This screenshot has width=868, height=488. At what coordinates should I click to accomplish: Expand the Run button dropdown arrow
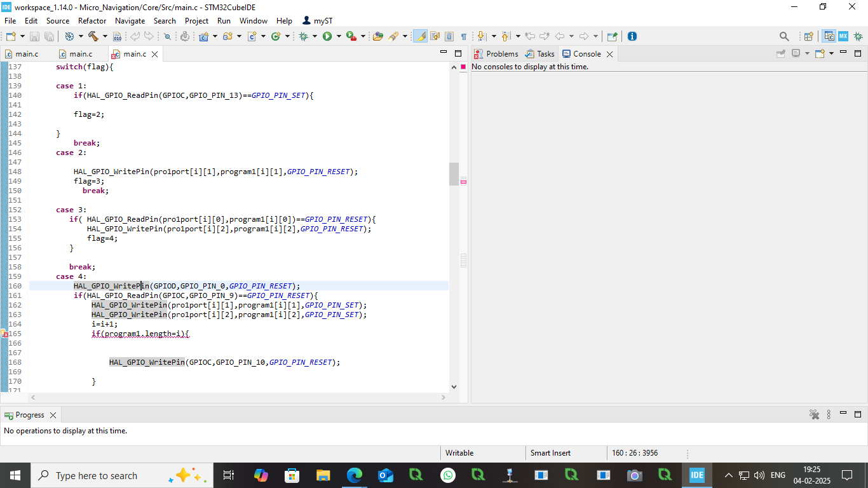click(x=339, y=36)
